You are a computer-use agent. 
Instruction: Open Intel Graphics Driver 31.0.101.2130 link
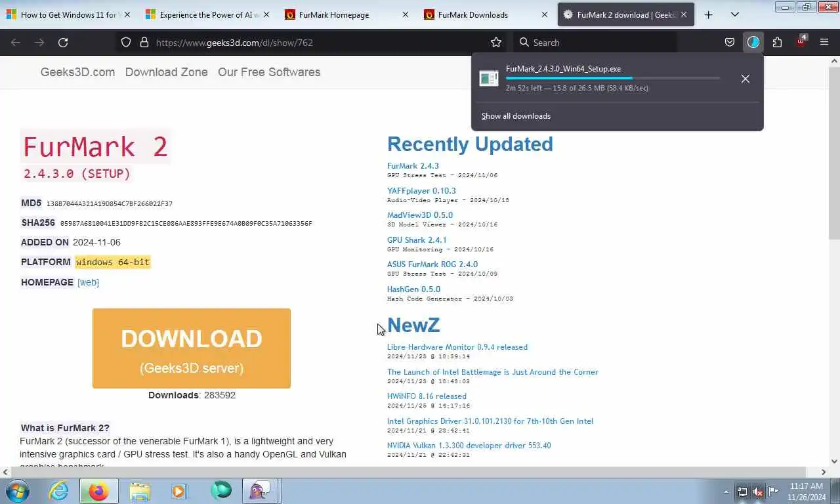[490, 421]
